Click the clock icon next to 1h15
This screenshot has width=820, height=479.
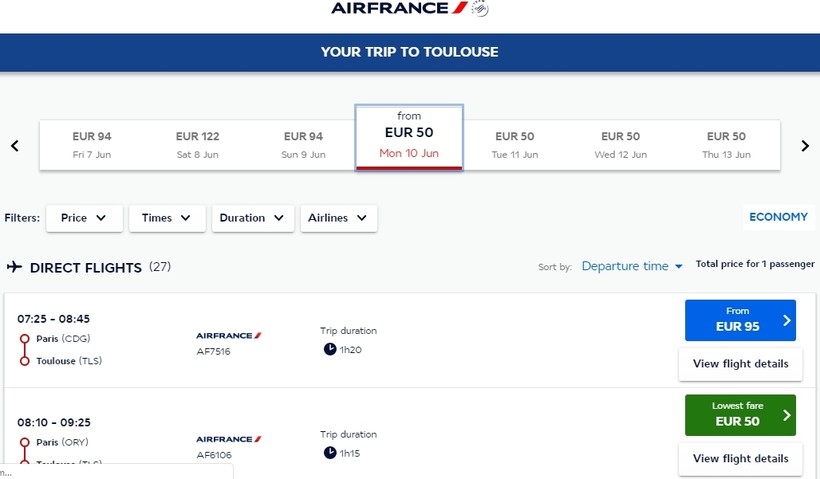coord(330,453)
